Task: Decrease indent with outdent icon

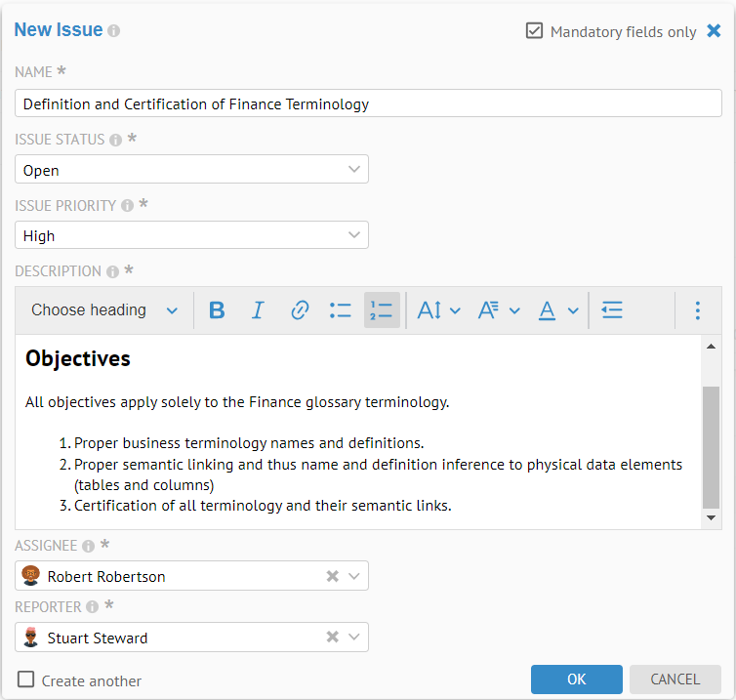Action: [x=612, y=310]
